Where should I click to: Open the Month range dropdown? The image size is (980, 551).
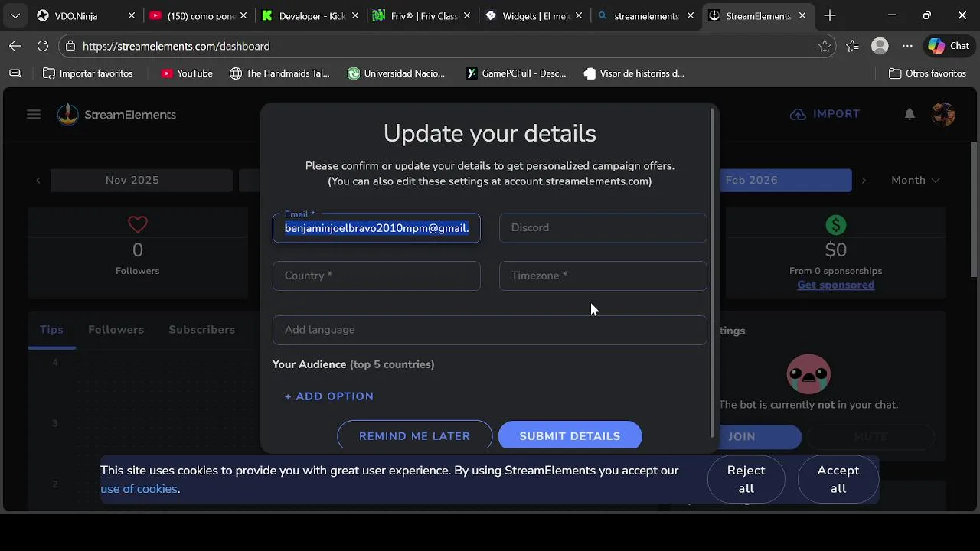915,180
